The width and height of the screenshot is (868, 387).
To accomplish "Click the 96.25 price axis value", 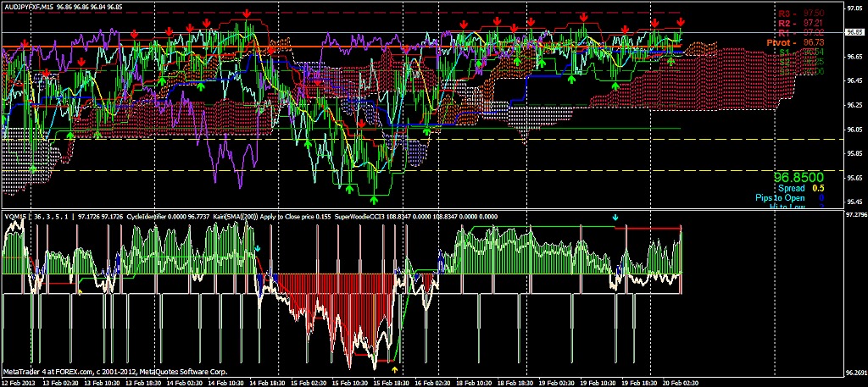I will (x=856, y=105).
